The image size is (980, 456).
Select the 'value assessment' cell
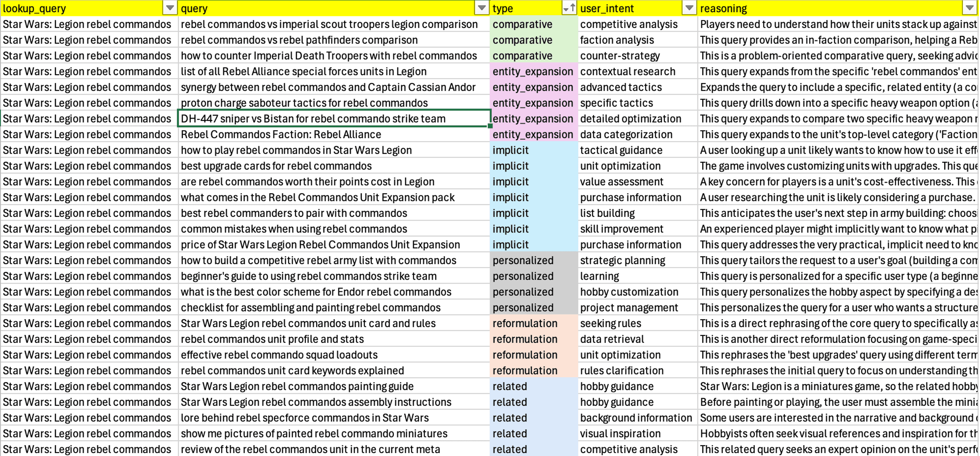click(x=638, y=181)
